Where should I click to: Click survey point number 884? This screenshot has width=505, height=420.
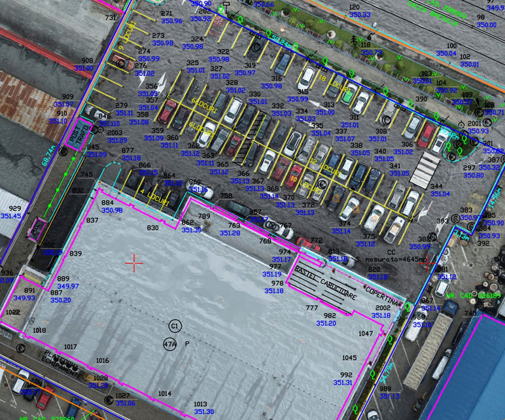coord(107,203)
